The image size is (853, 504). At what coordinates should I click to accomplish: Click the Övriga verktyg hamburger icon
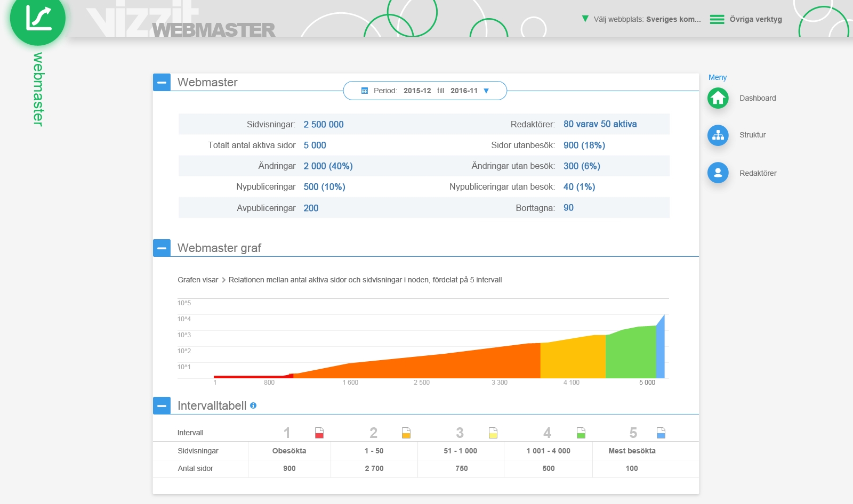click(x=717, y=20)
